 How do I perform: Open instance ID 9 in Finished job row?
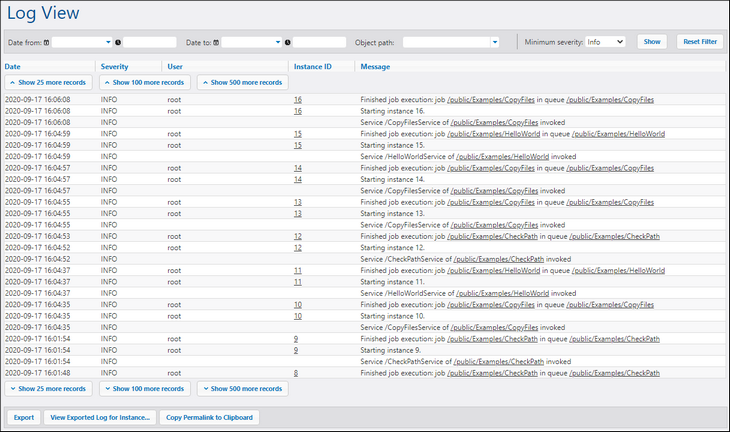pos(296,339)
